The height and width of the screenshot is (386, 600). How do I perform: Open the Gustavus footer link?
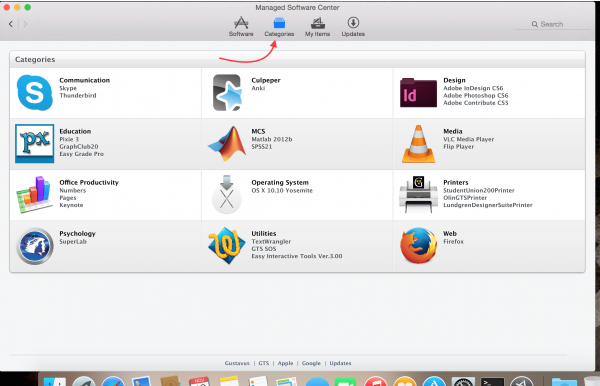click(x=237, y=363)
